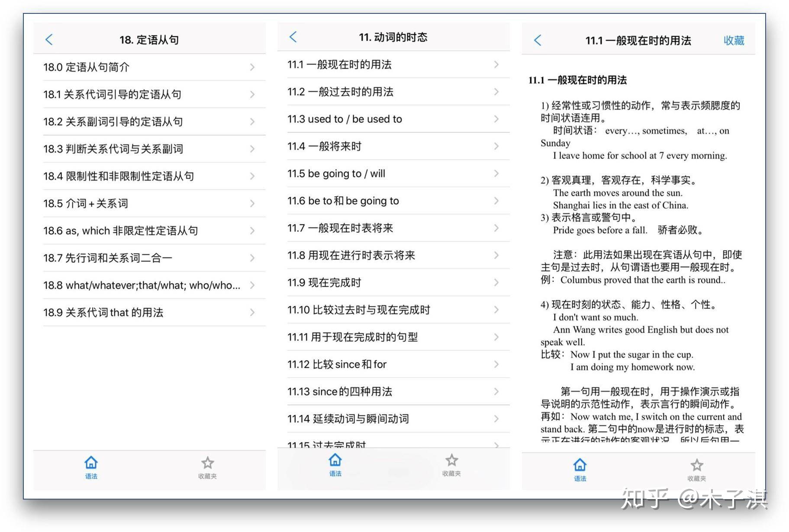Viewport: 789px width, 532px height.
Task: Open 收藏夹 star tab in right panel
Action: tap(696, 470)
